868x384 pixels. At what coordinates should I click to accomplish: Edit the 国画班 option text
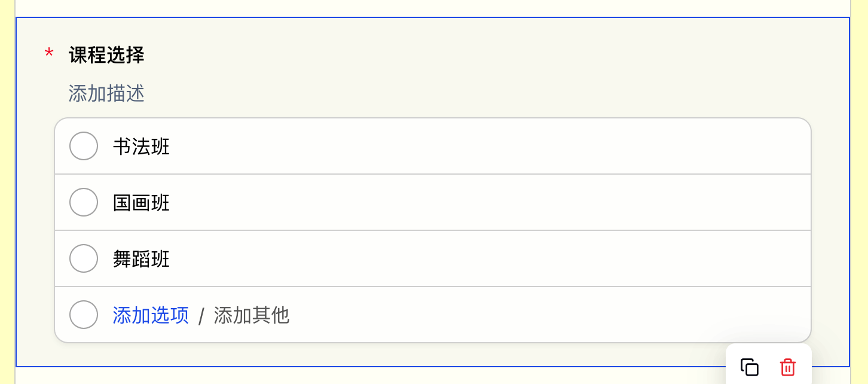[141, 203]
